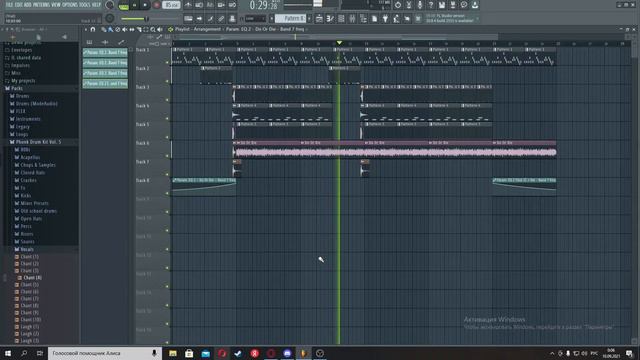
Task: Open the FILE menu
Action: pos(10,5)
